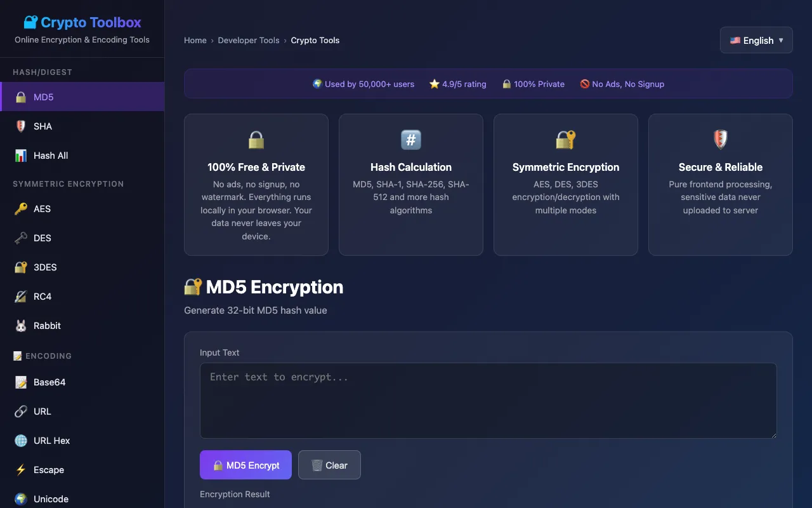The image size is (812, 508).
Task: Open the AES encryption tool
Action: (82, 209)
